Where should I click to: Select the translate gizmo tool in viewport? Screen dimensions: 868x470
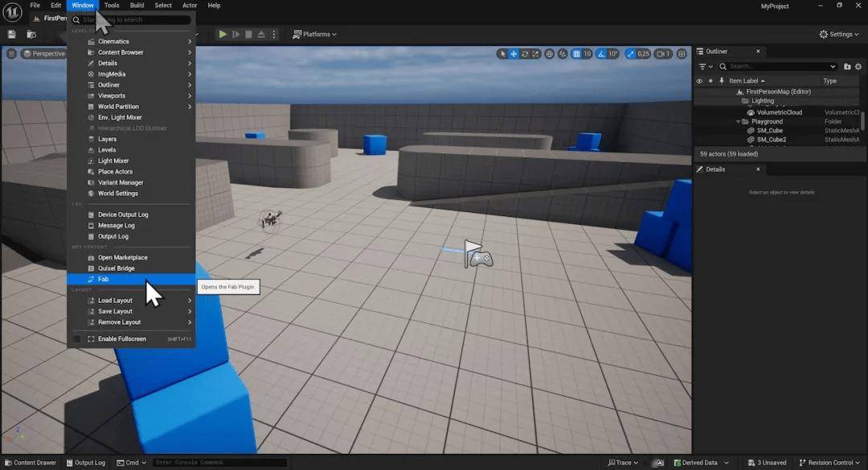click(514, 54)
